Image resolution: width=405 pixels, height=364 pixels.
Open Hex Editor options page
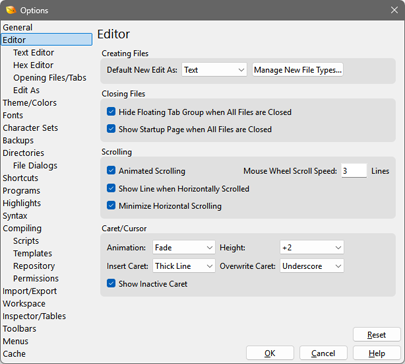point(33,65)
